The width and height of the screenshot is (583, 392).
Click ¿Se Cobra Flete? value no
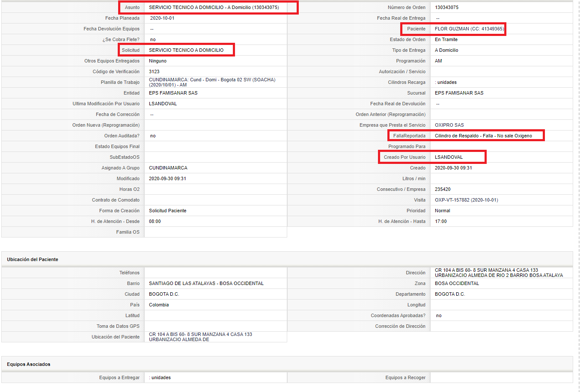(x=153, y=39)
